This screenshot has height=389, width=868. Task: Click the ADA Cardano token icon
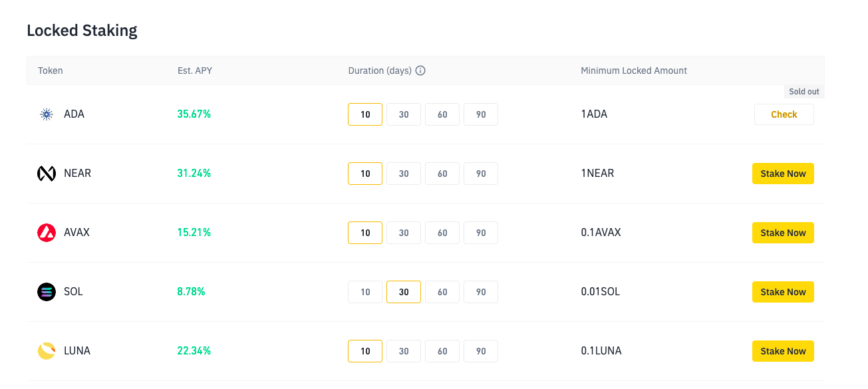[x=47, y=114]
